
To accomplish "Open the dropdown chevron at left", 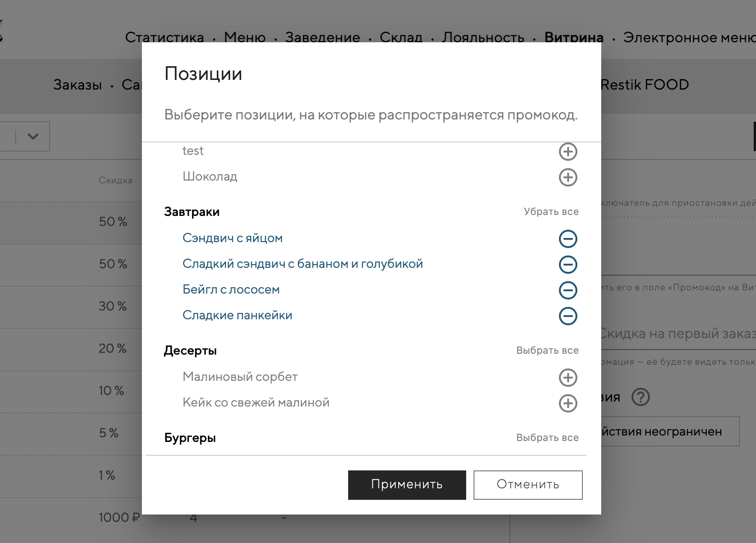I will coord(33,136).
